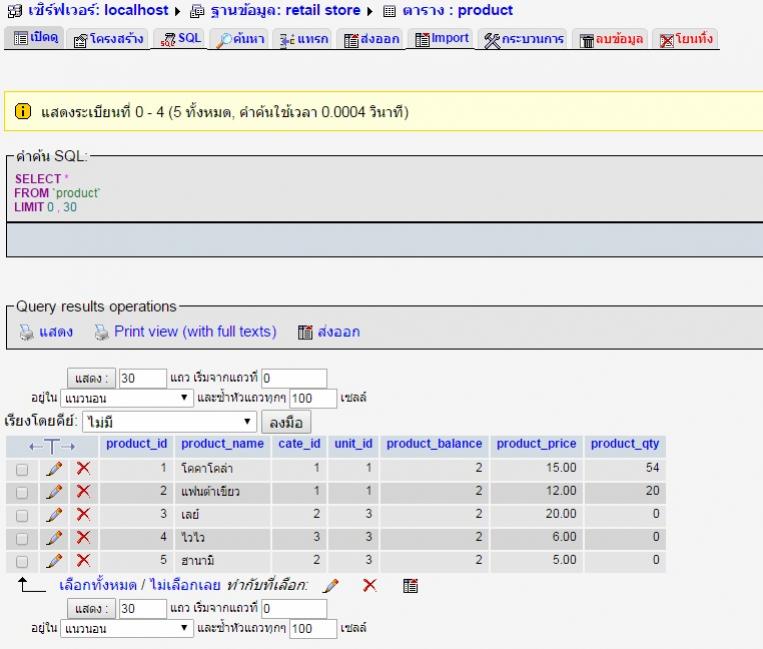
Task: Open the upper แนวนอน display mode dropdown
Action: point(127,398)
